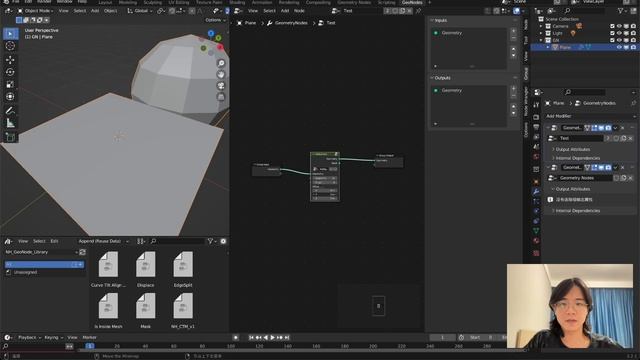This screenshot has height=360, width=640.
Task: Select the Add Cube tool
Action: pyautogui.click(x=10, y=137)
